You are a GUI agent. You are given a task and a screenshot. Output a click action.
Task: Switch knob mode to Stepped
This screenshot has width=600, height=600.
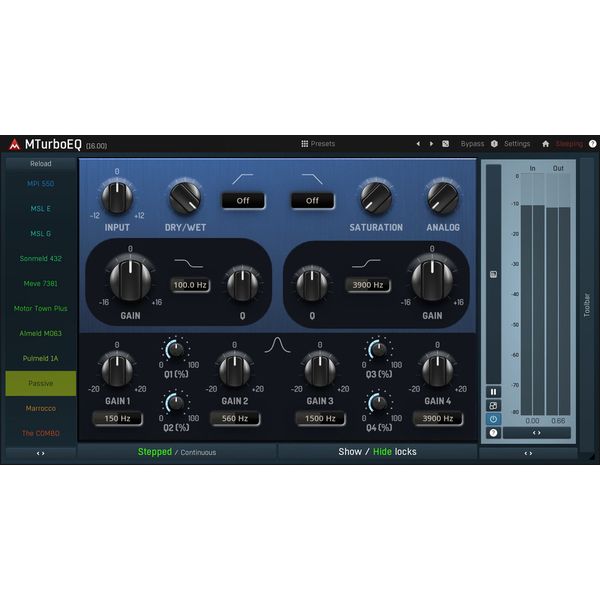click(155, 452)
